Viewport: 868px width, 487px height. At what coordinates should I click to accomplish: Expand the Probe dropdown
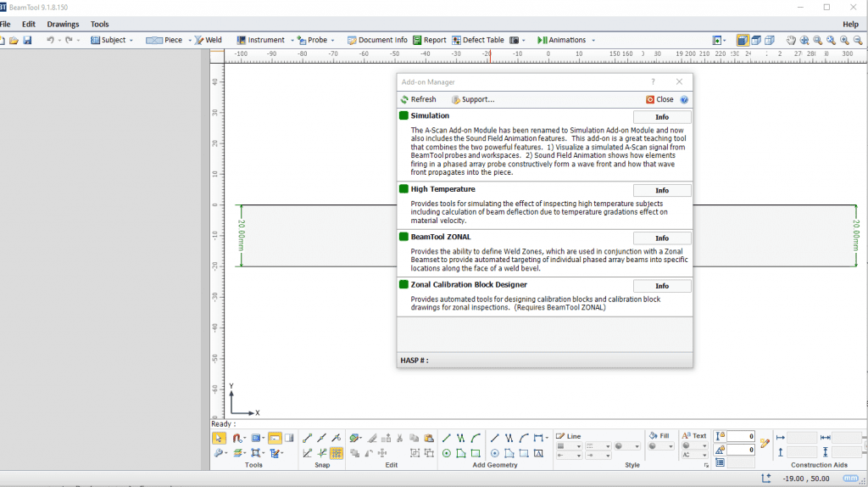(332, 40)
